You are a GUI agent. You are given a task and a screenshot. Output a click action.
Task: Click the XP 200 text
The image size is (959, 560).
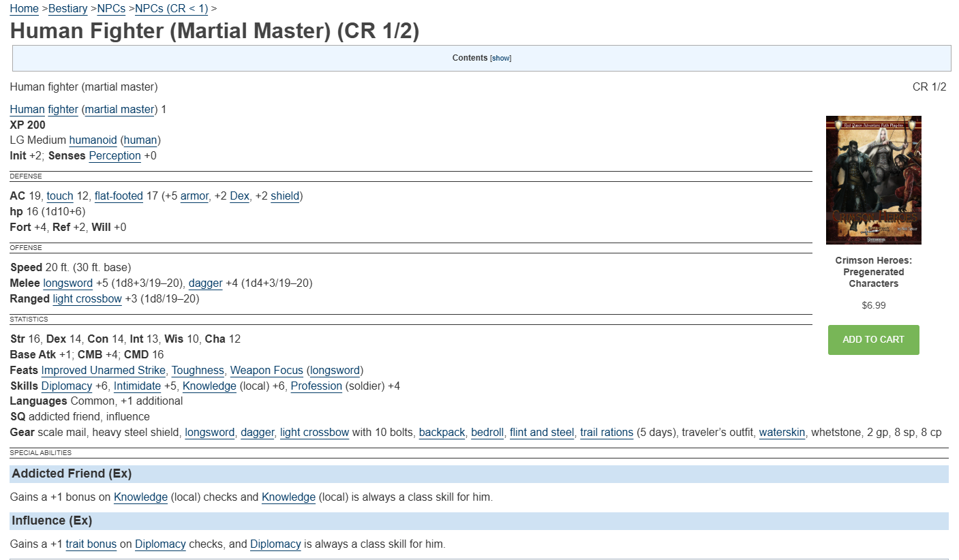point(28,125)
